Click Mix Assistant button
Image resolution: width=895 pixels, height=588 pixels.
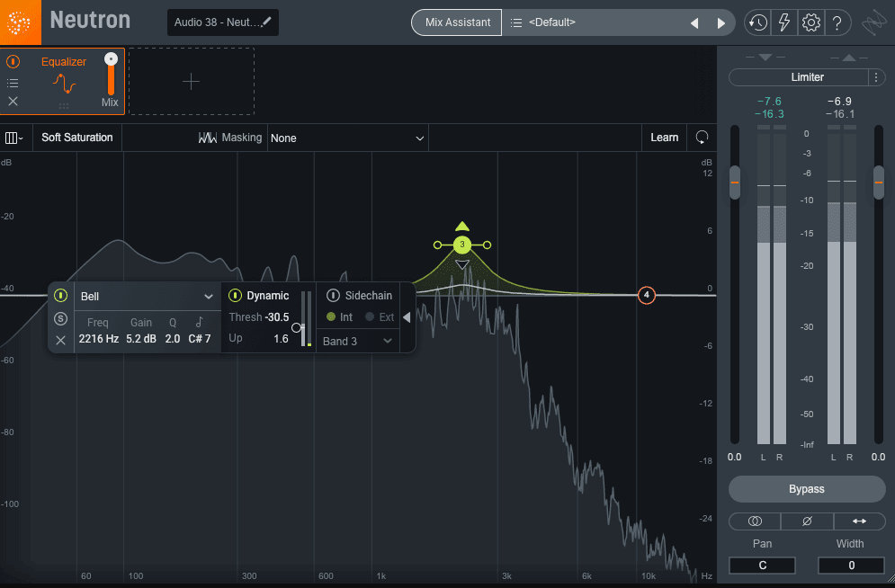(x=457, y=22)
